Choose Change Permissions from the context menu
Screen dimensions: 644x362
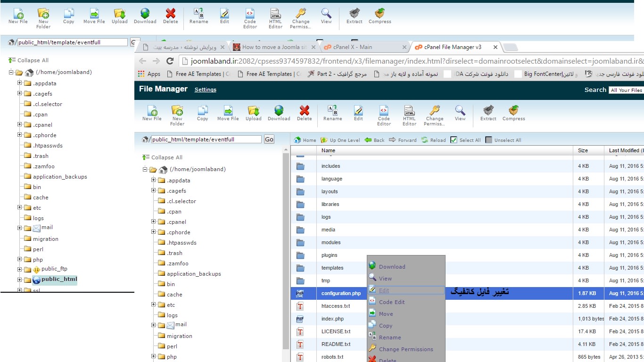pyautogui.click(x=406, y=349)
